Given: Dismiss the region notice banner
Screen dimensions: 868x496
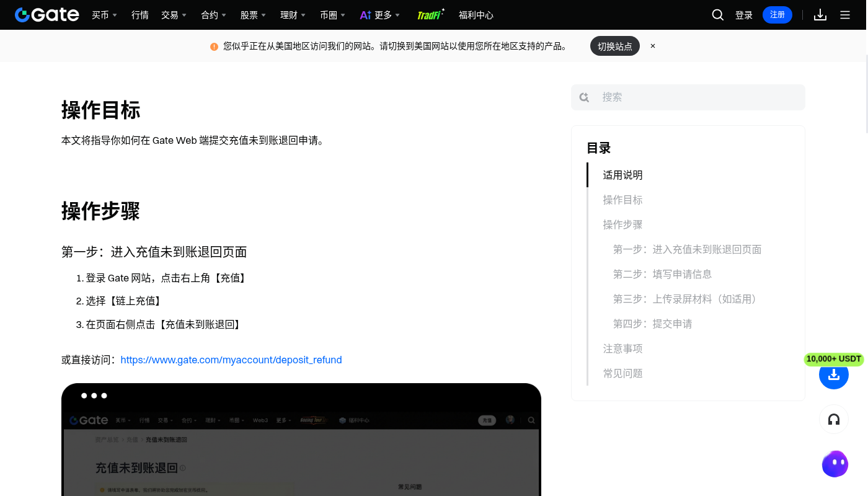Looking at the screenshot, I should [653, 46].
